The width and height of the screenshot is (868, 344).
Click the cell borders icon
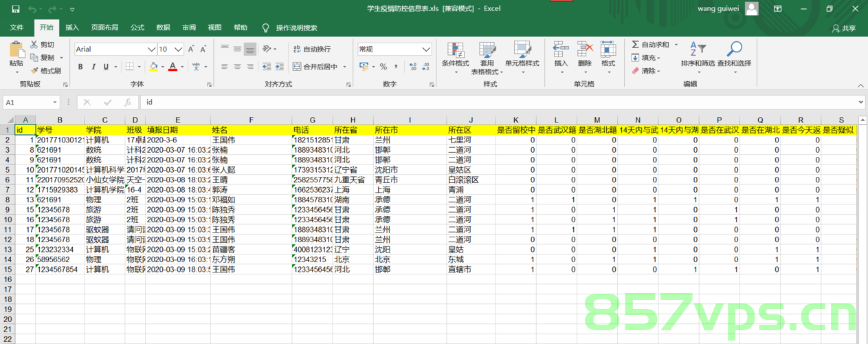tap(128, 67)
